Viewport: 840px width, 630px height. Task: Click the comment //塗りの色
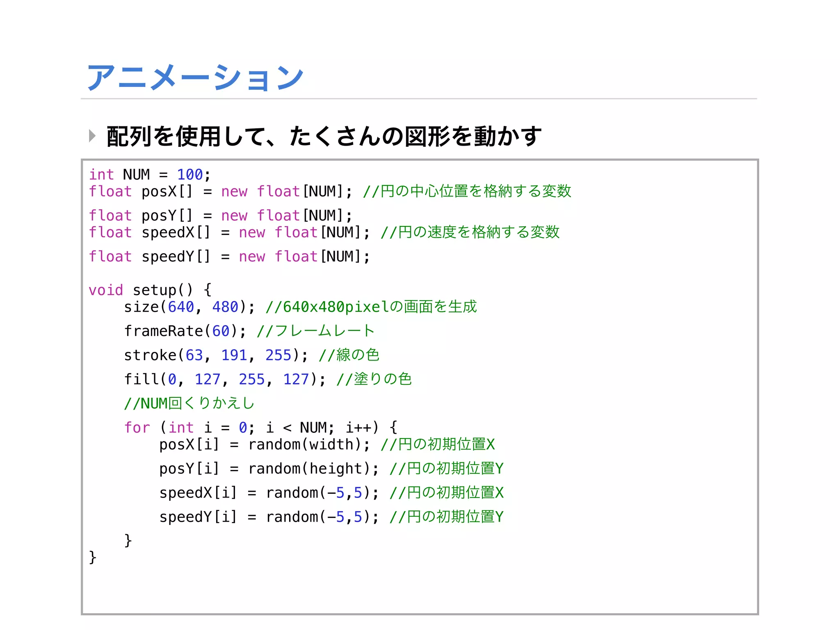pyautogui.click(x=374, y=379)
